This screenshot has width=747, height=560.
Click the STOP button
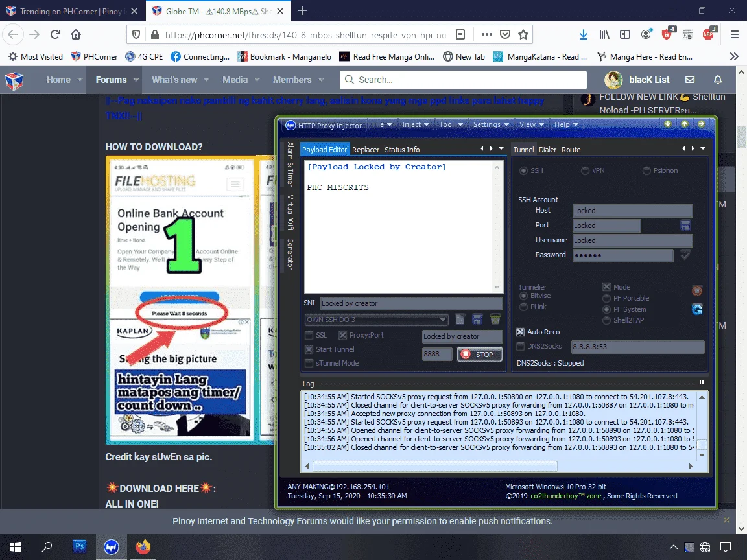[x=480, y=355]
